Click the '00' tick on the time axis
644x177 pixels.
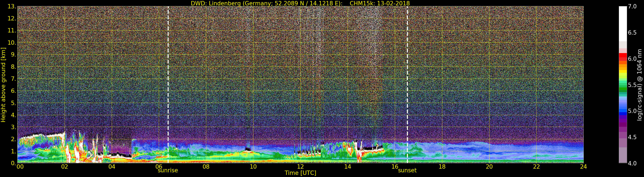click(20, 166)
